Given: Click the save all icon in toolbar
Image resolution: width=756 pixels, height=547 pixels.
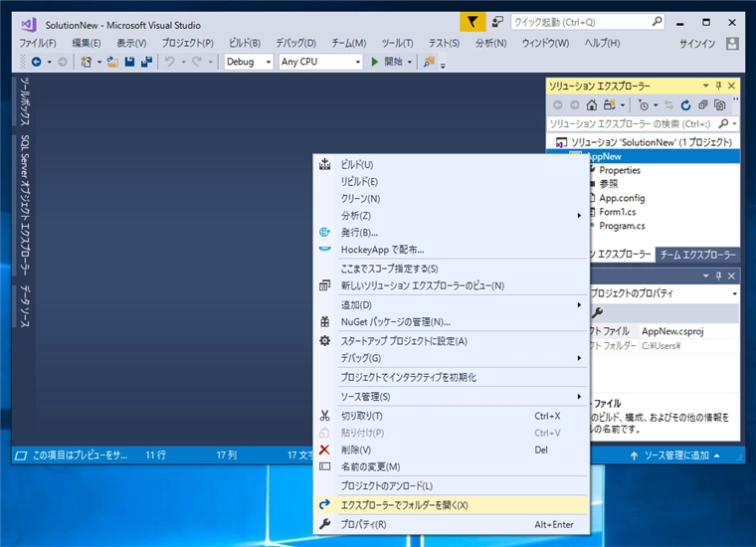Looking at the screenshot, I should [146, 62].
